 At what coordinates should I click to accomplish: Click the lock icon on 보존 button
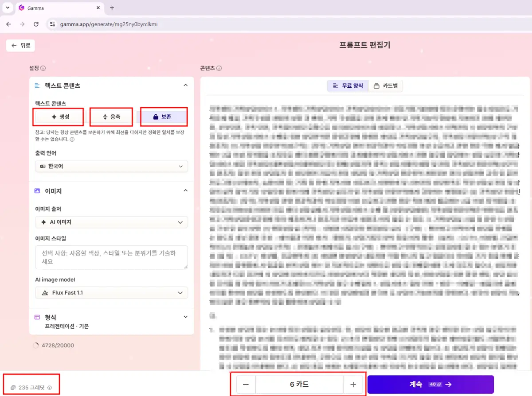(156, 116)
